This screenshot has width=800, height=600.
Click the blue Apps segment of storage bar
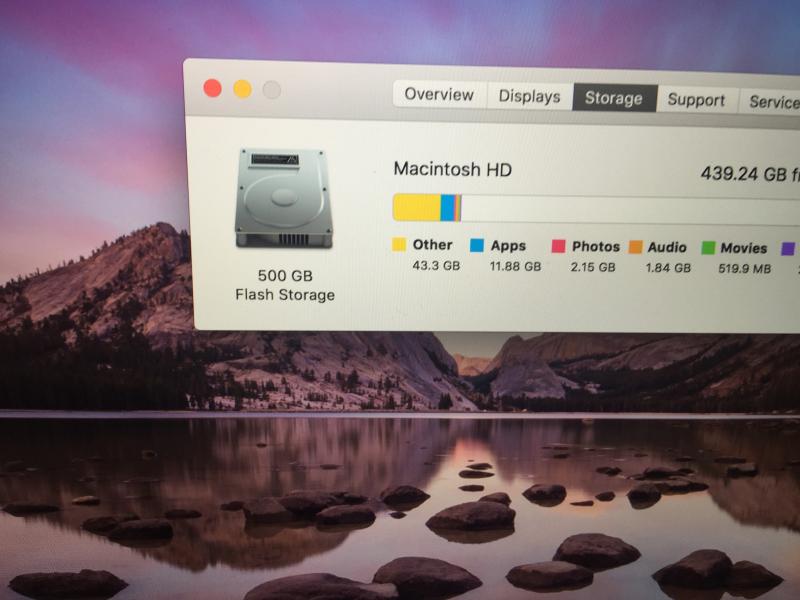tap(447, 208)
